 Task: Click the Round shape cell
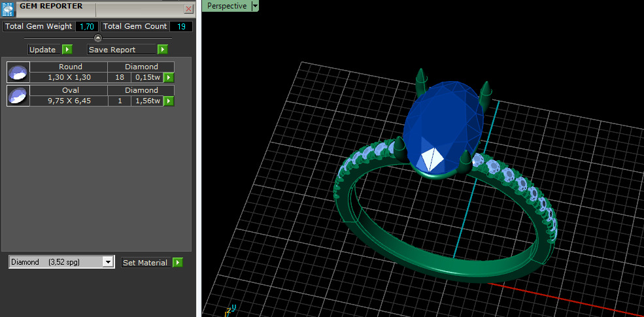[x=69, y=67]
